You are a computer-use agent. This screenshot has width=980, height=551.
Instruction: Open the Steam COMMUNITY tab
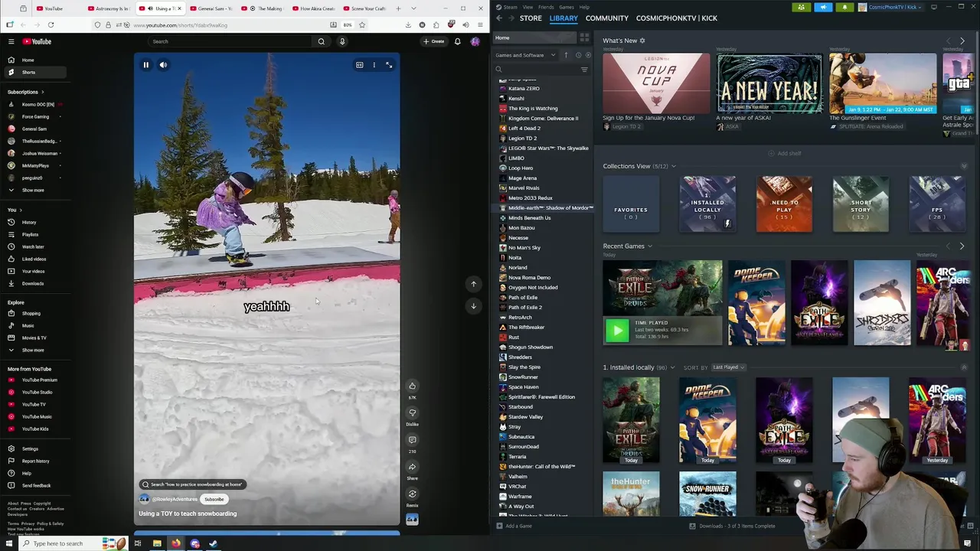pos(606,18)
